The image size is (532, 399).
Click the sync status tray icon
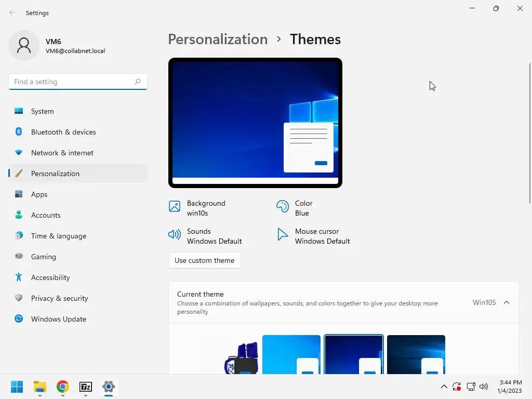tap(457, 387)
